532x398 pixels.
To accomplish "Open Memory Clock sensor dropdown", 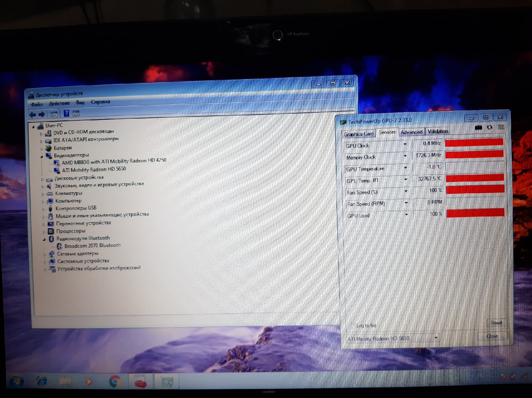I will click(x=405, y=156).
